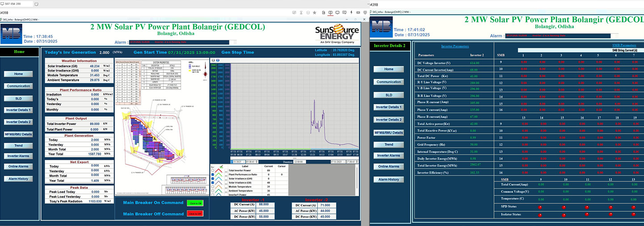The height and width of the screenshot is (226, 644).
Task: Click the red Main Breaker Off button
Action: pyautogui.click(x=195, y=214)
